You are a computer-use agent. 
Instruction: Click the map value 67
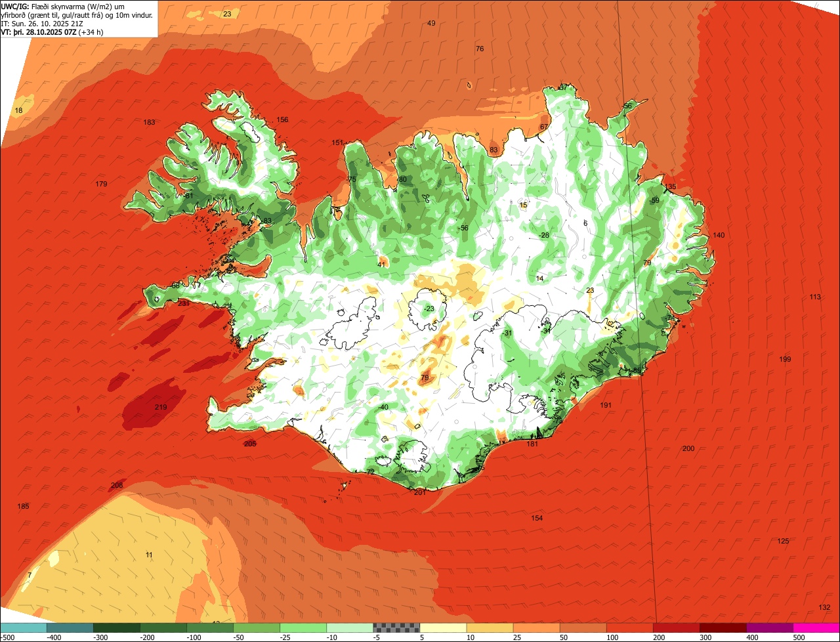tap(544, 127)
